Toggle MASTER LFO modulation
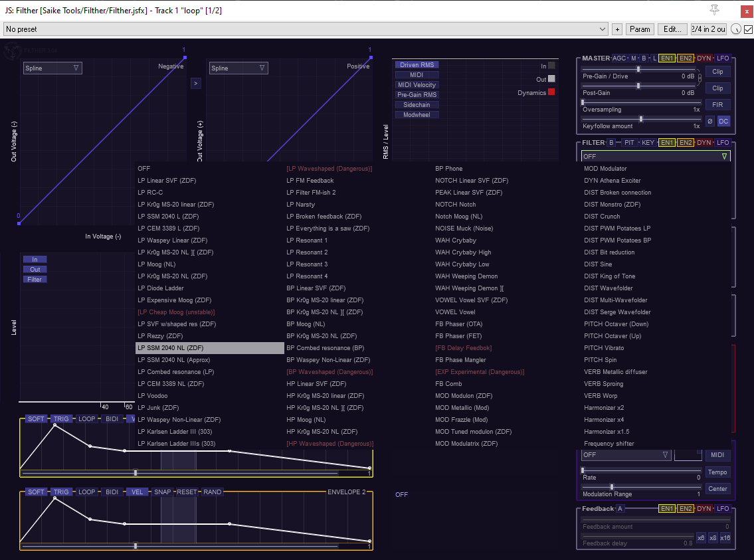 click(x=723, y=58)
